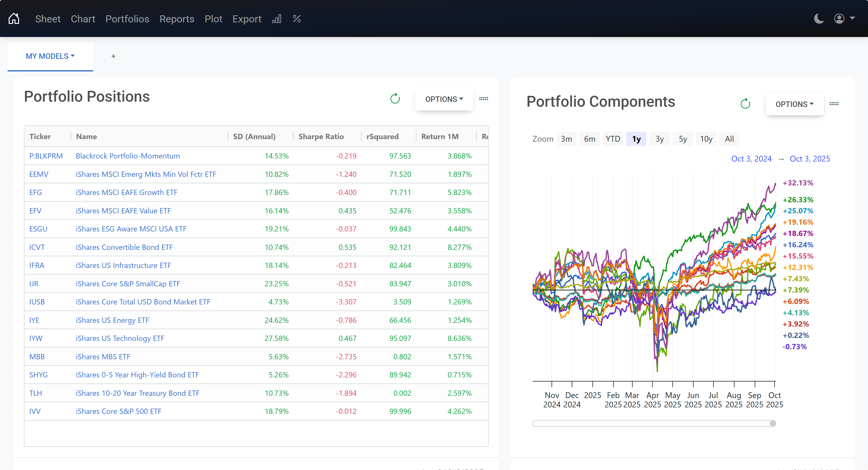Expand the OPTIONS dropdown in Portfolio Components
868x470 pixels.
794,104
